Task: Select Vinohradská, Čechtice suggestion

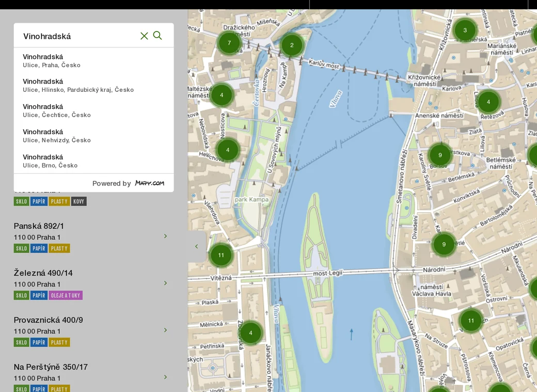Action: click(93, 110)
